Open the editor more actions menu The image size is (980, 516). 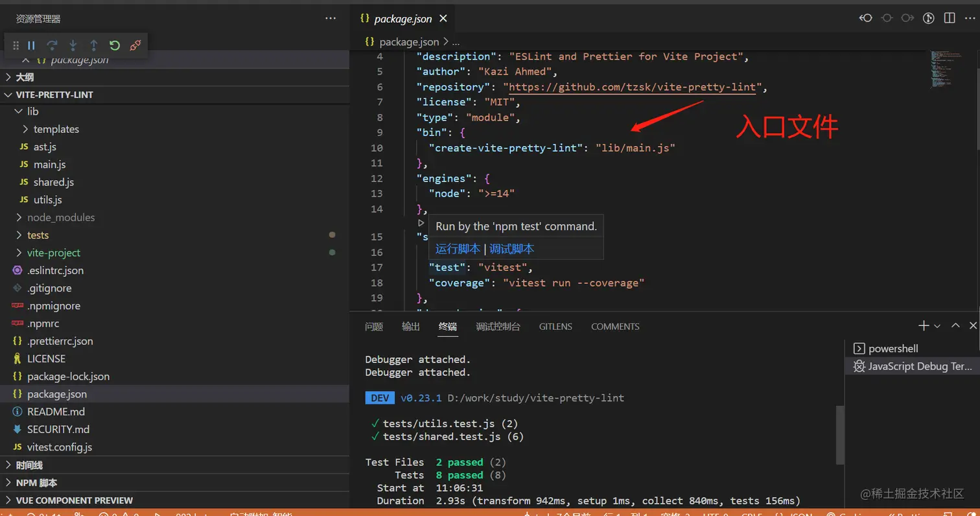(970, 18)
